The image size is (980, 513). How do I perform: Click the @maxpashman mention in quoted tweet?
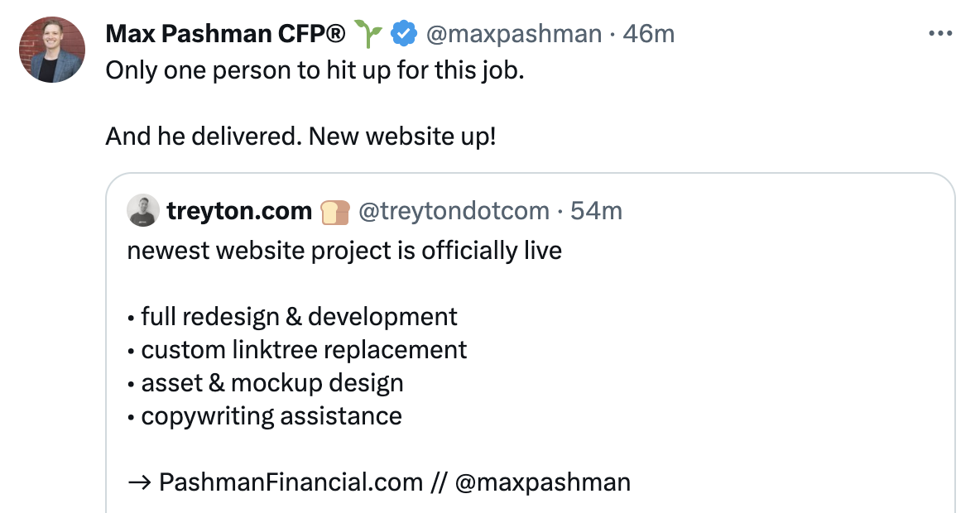tap(542, 482)
